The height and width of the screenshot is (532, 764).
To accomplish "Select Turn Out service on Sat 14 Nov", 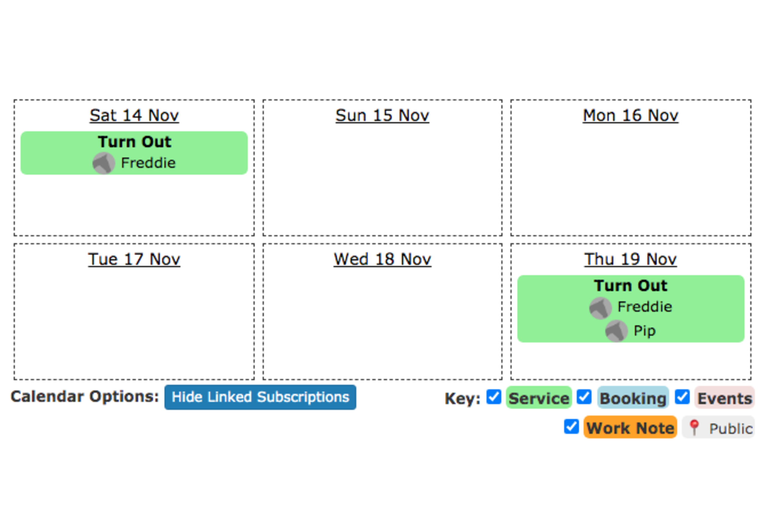I will [x=134, y=142].
